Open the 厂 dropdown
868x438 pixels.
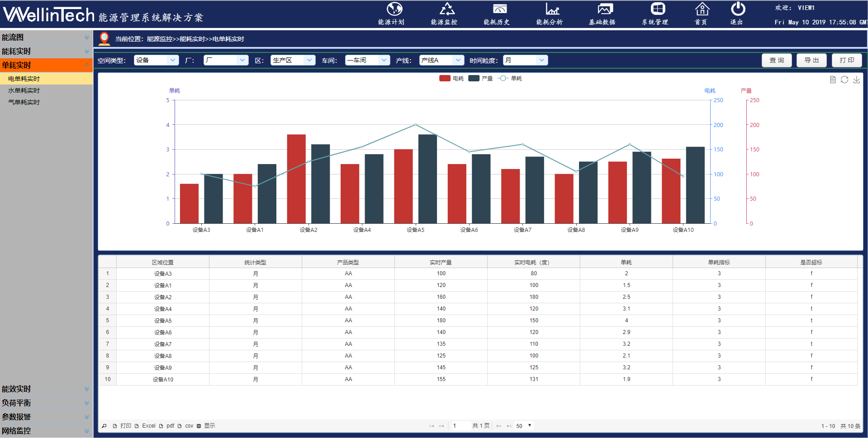tap(226, 60)
